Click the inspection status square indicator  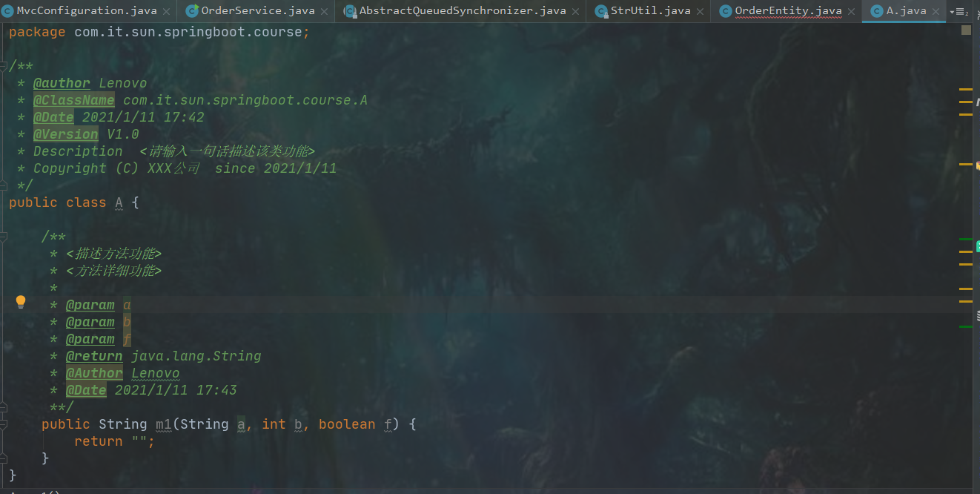[x=966, y=30]
